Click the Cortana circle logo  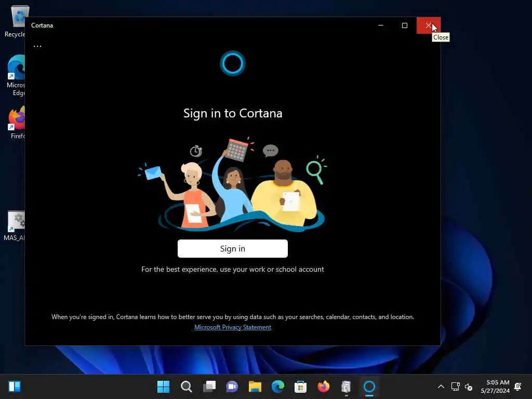pos(232,63)
